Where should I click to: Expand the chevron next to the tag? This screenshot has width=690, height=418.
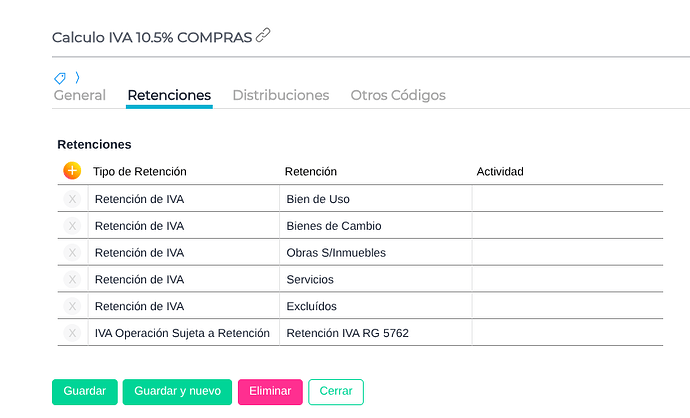(x=77, y=77)
